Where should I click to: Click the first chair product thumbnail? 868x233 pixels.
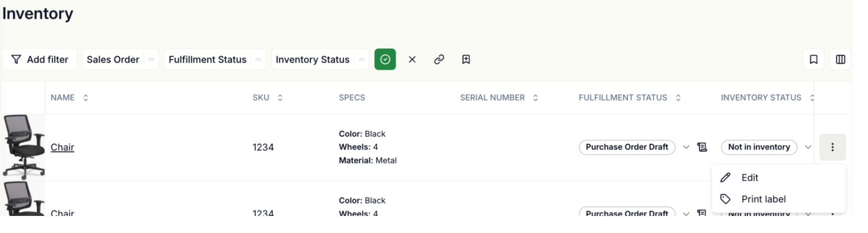(24, 147)
